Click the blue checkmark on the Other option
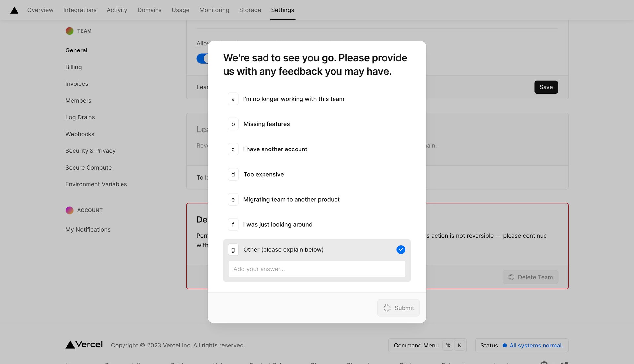Image resolution: width=634 pixels, height=364 pixels. point(401,249)
